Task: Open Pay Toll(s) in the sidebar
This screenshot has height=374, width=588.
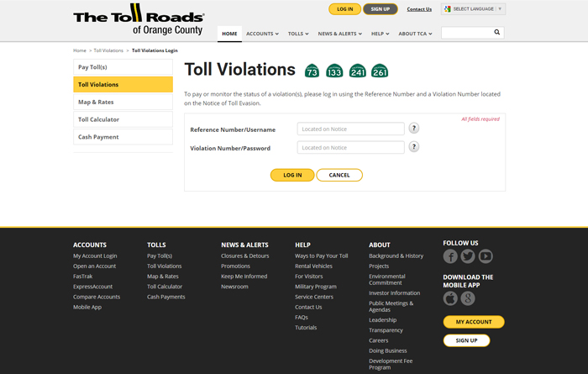Action: pyautogui.click(x=123, y=67)
